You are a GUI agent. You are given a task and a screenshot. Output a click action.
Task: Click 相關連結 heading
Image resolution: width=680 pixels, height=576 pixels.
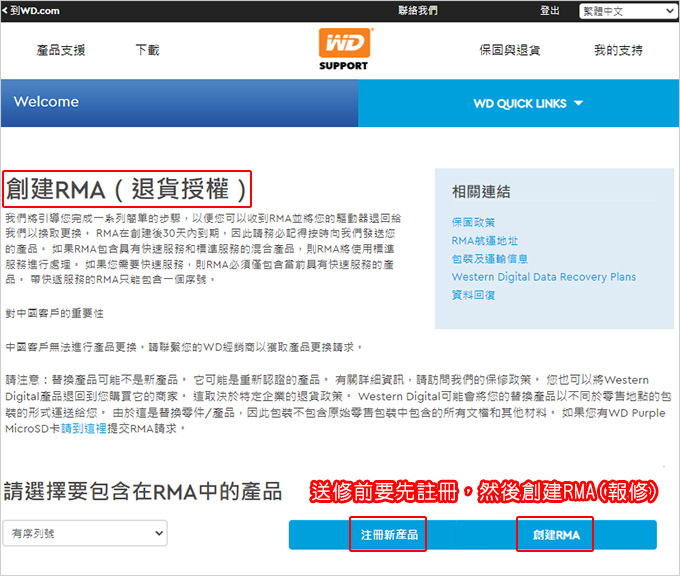pyautogui.click(x=481, y=191)
